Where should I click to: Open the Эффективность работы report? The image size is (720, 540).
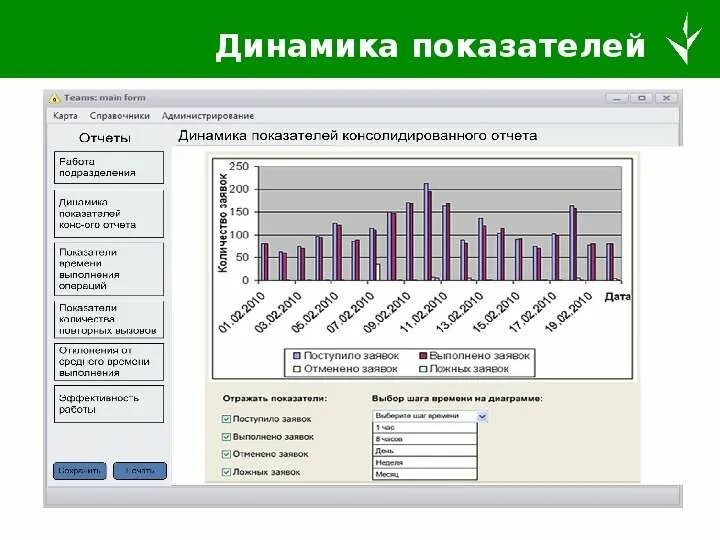tap(109, 404)
